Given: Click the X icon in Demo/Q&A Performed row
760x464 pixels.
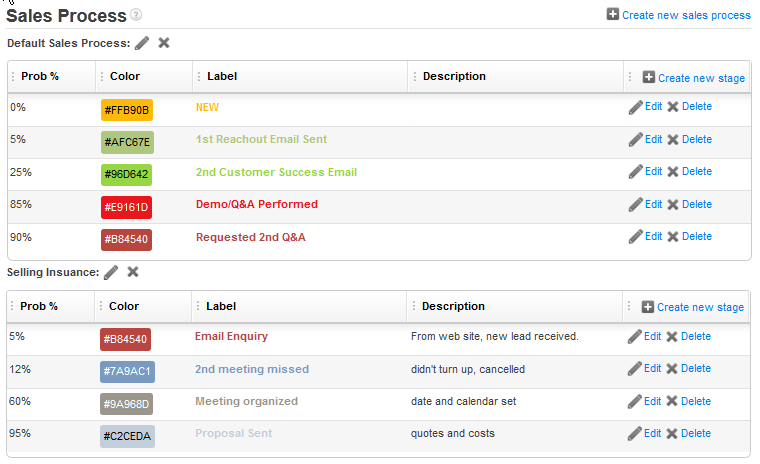Looking at the screenshot, I should pyautogui.click(x=673, y=204).
